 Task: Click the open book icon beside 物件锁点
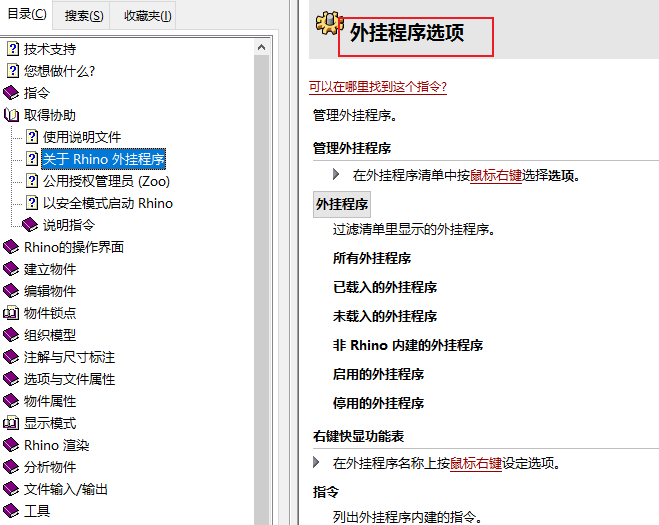point(11,313)
